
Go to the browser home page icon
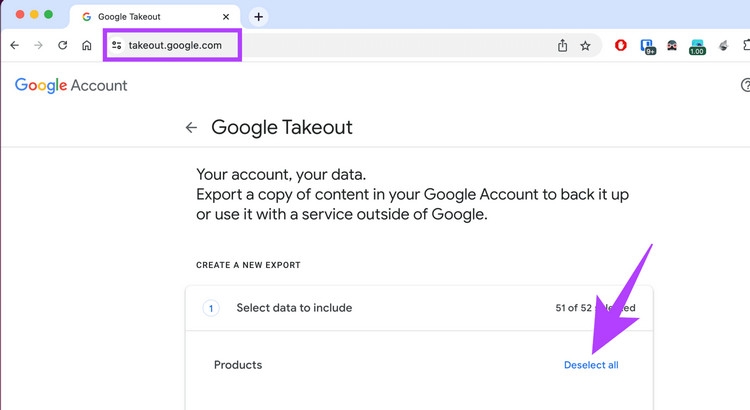pos(87,46)
